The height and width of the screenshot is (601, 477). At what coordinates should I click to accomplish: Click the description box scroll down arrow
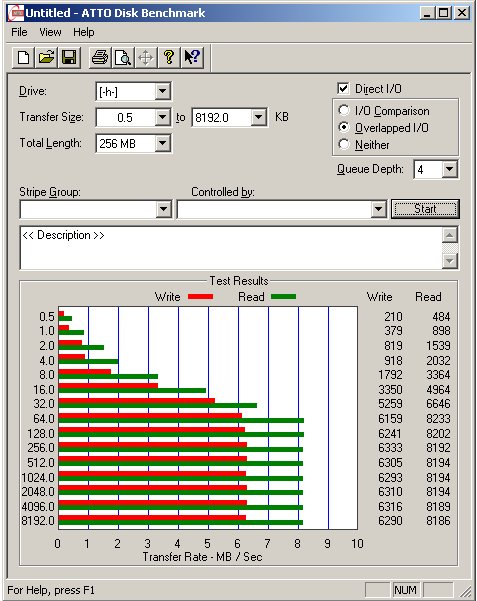pyautogui.click(x=450, y=261)
